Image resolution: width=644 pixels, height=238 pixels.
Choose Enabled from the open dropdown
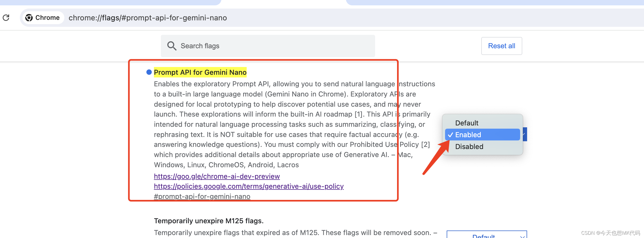click(x=483, y=135)
